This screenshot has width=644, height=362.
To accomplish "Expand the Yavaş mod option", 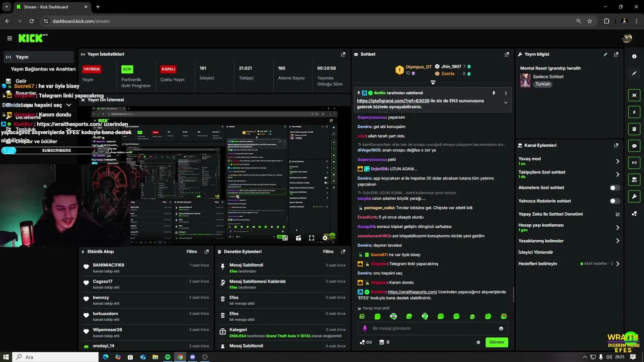I will pyautogui.click(x=618, y=161).
